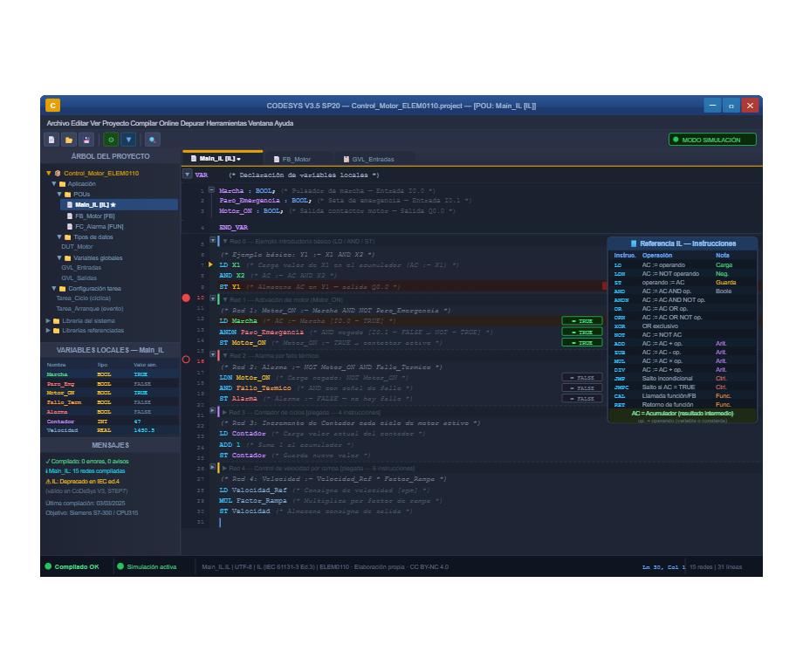803x672 pixels.
Task: Click the folder icon next to Variables globales
Action: [x=67, y=258]
